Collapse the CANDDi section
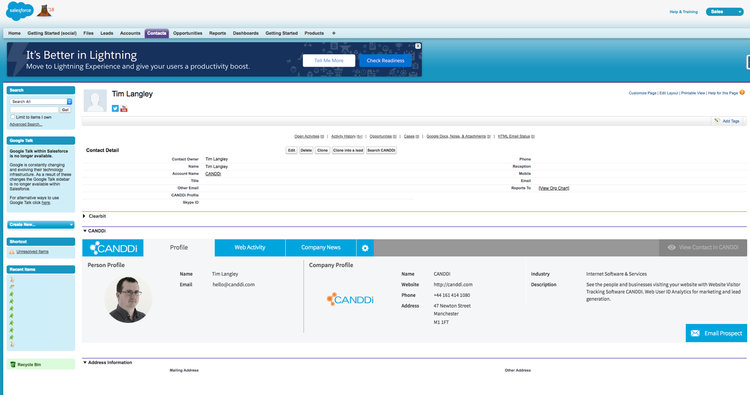This screenshot has height=395, width=750. coord(85,231)
